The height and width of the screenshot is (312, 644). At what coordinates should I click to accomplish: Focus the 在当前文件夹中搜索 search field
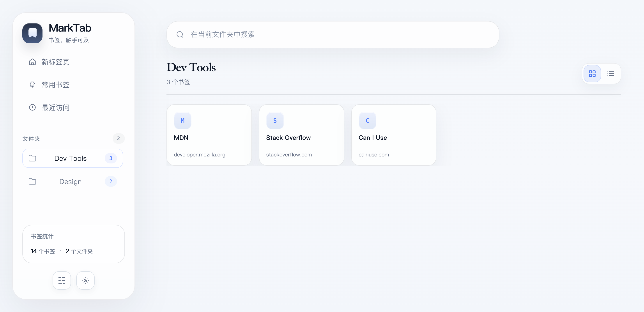pyautogui.click(x=333, y=34)
